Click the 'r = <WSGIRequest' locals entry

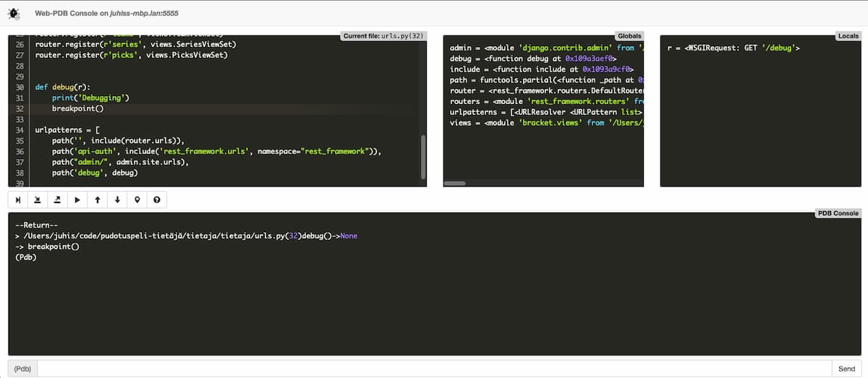click(x=733, y=48)
